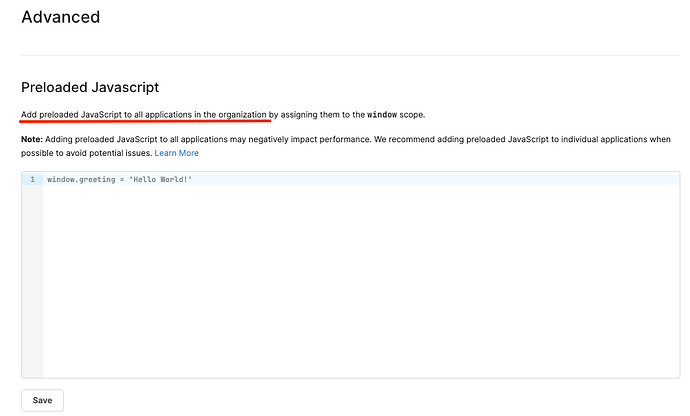
Task: Click the Advanced page heading
Action: [x=60, y=17]
